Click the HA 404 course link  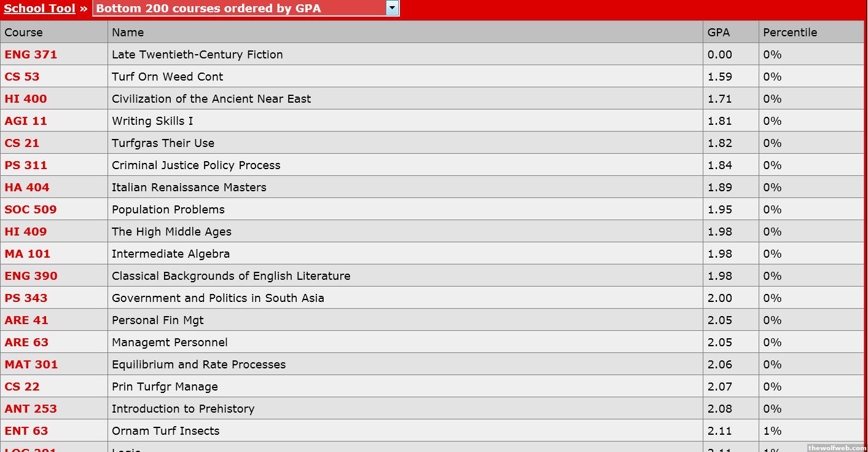(27, 187)
